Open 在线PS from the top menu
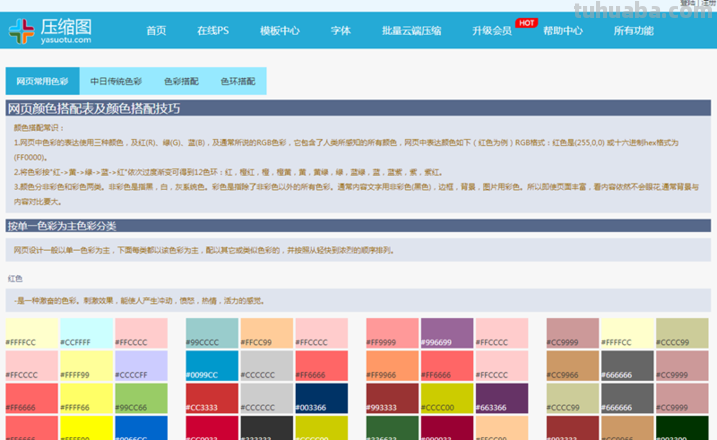 213,31
